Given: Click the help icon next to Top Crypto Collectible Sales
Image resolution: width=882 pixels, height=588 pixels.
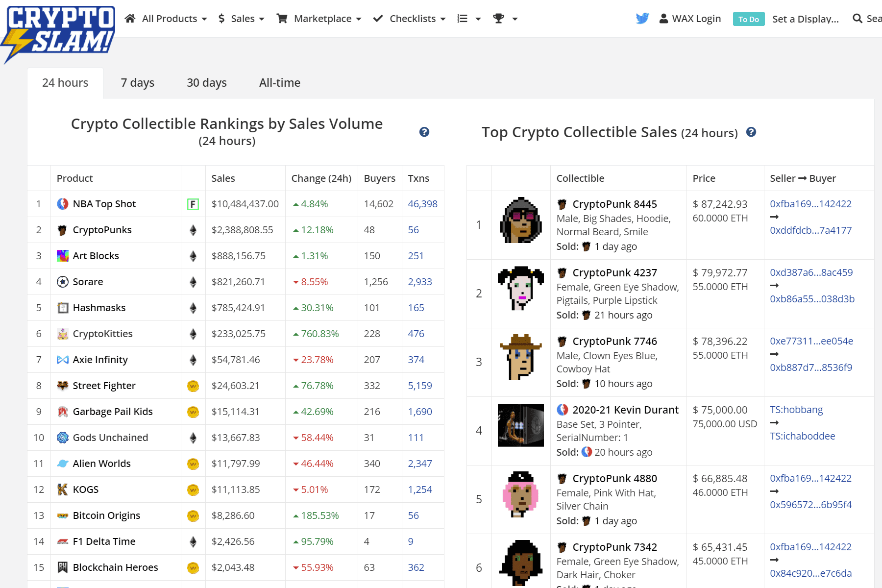Looking at the screenshot, I should point(751,132).
